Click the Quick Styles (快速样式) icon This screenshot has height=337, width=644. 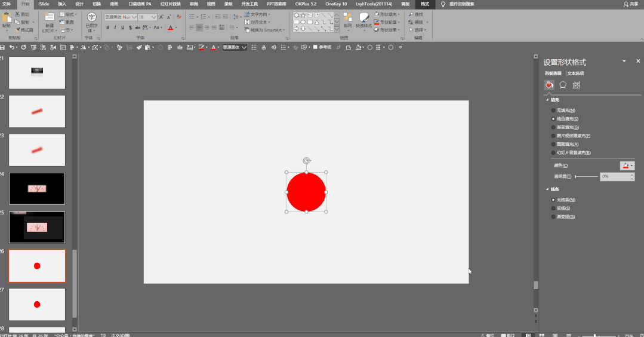pos(363,18)
